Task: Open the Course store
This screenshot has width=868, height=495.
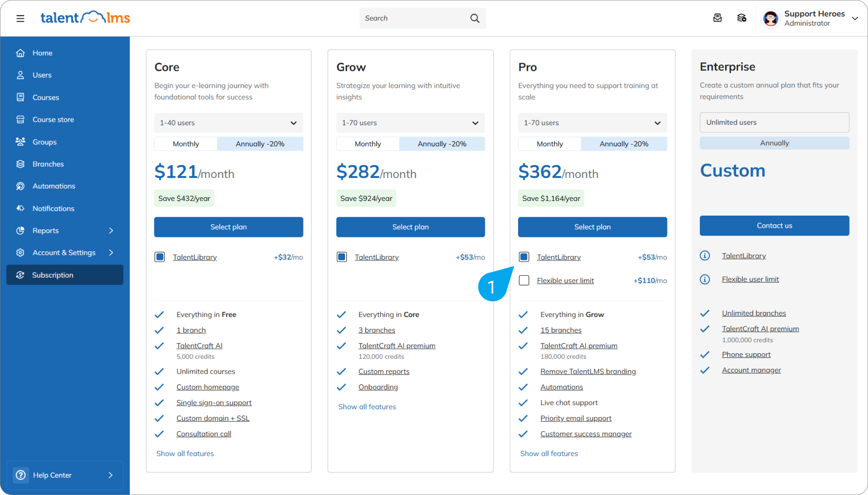Action: pos(53,119)
